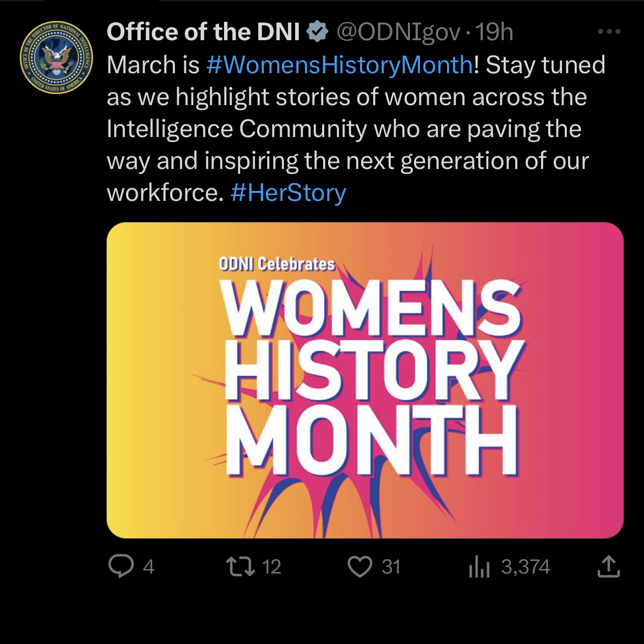Open the ODNI seal profile avatar
This screenshot has width=644, height=644.
coord(56,58)
